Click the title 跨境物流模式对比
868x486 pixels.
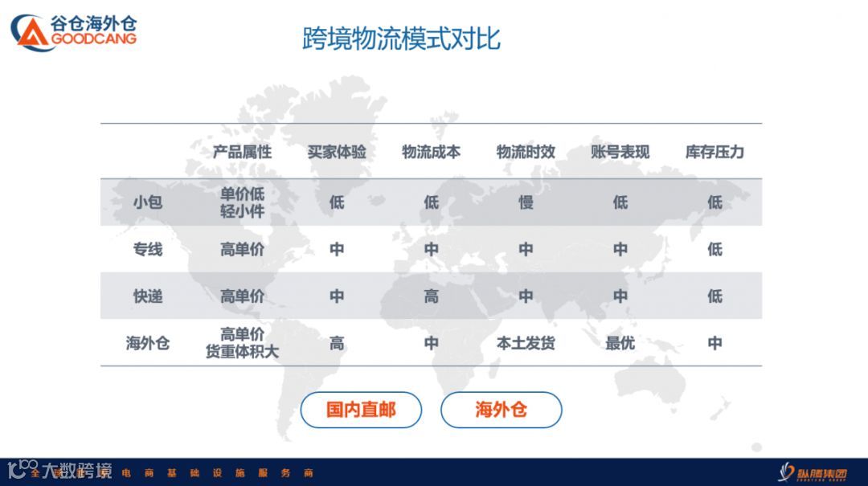[x=403, y=37]
